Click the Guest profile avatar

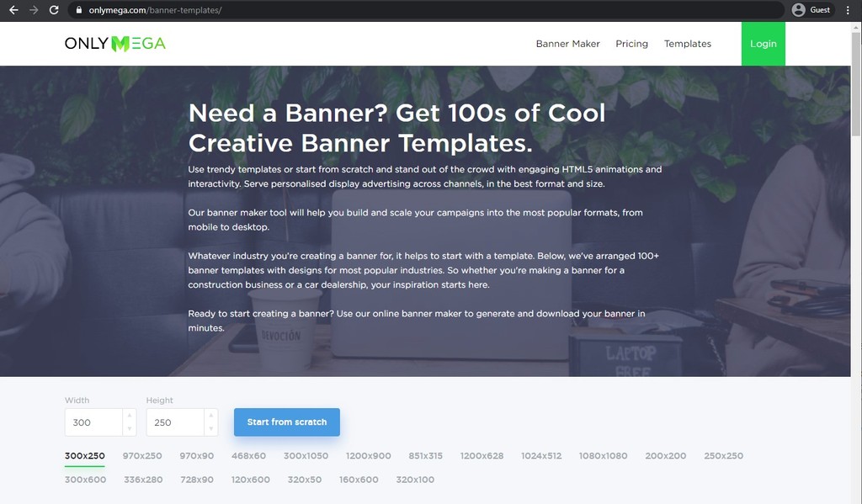pos(800,10)
